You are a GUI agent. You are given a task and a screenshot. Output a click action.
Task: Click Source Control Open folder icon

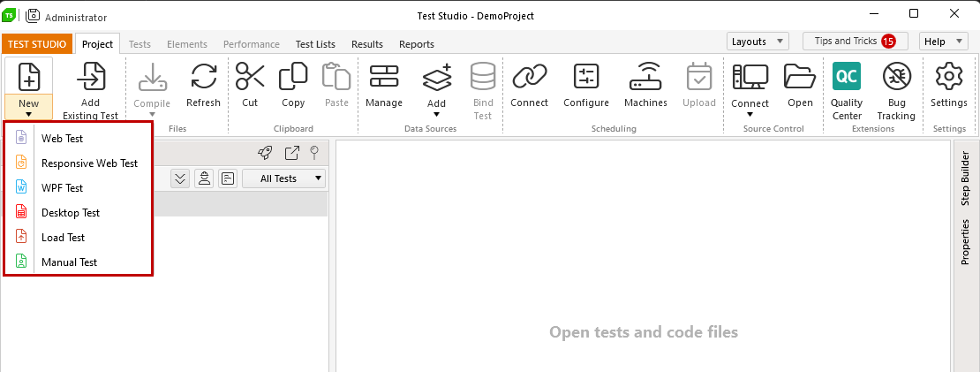tap(800, 76)
